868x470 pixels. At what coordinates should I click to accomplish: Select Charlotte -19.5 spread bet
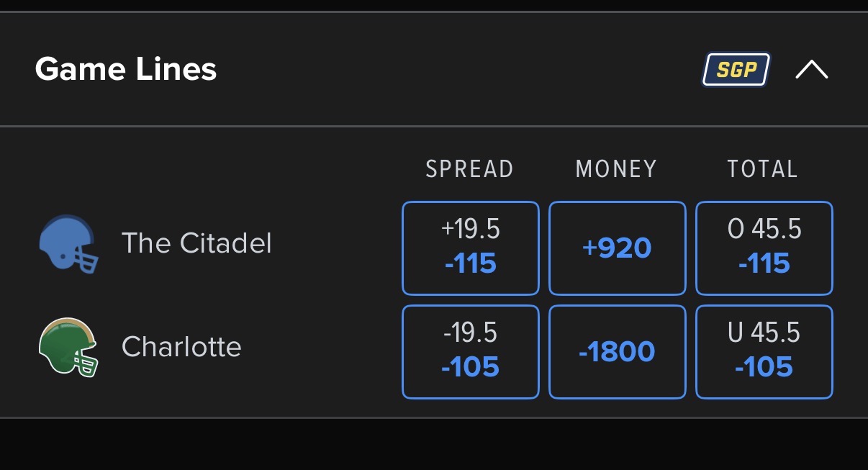[x=471, y=352]
